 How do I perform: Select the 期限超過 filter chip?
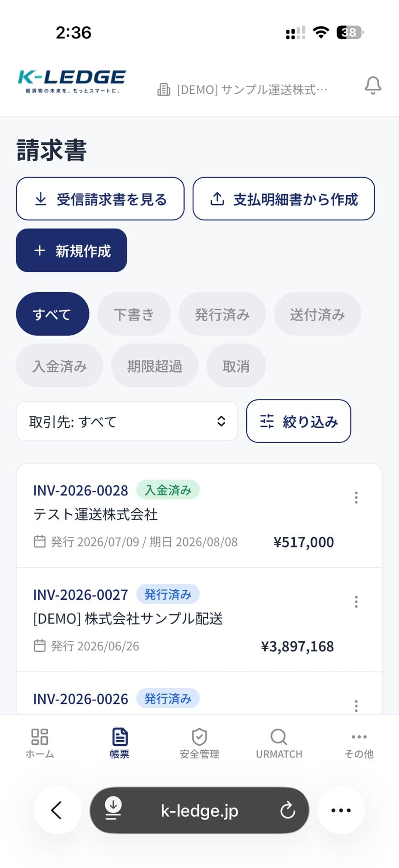tap(154, 366)
